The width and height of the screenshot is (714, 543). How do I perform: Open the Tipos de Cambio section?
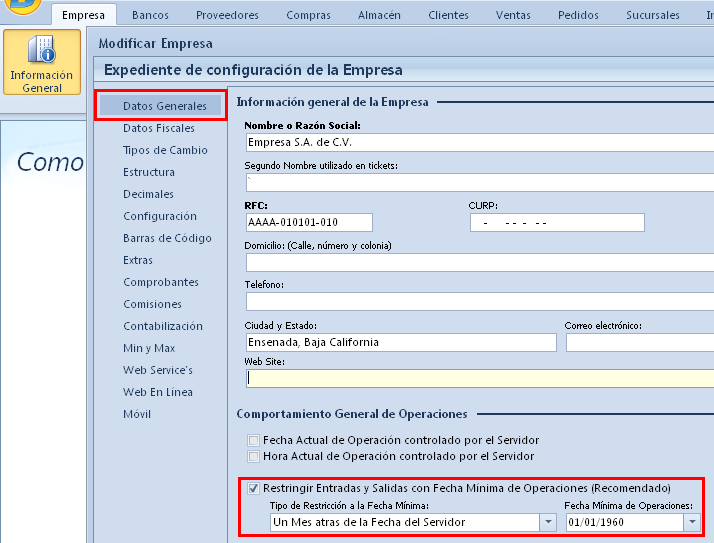click(x=165, y=150)
